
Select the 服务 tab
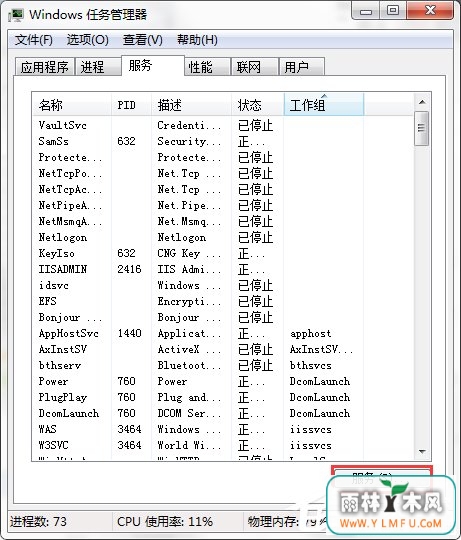[x=153, y=65]
